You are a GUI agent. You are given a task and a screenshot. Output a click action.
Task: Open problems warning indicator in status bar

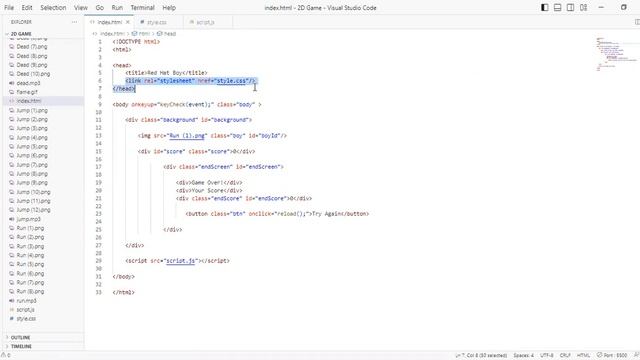click(x=6, y=355)
